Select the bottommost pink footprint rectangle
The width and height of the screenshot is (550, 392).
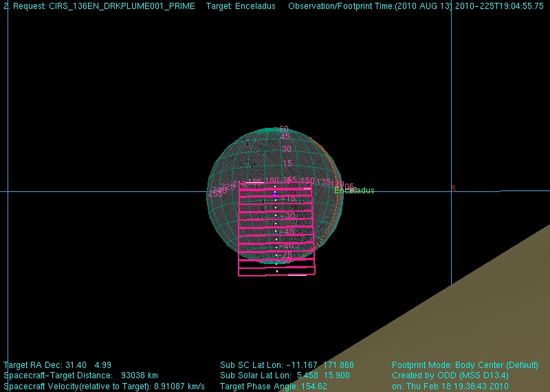click(276, 271)
